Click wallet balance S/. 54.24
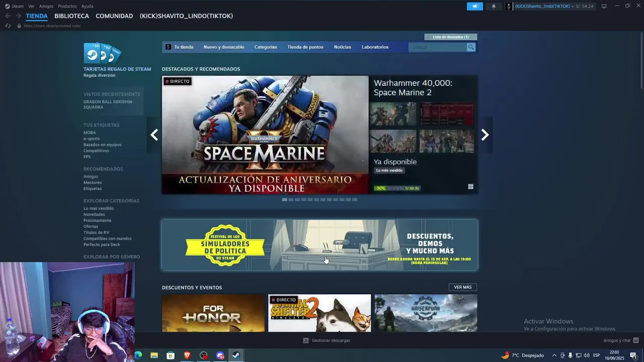The image size is (644, 362). tap(585, 6)
